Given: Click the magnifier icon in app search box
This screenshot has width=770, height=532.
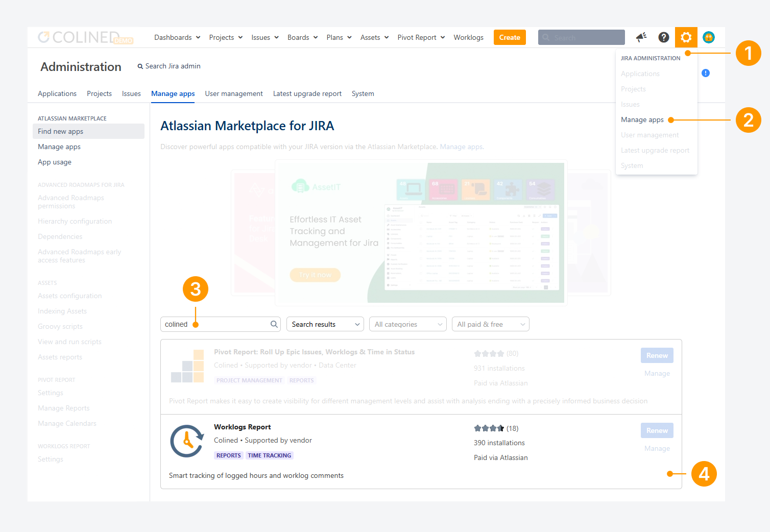Looking at the screenshot, I should click(274, 324).
